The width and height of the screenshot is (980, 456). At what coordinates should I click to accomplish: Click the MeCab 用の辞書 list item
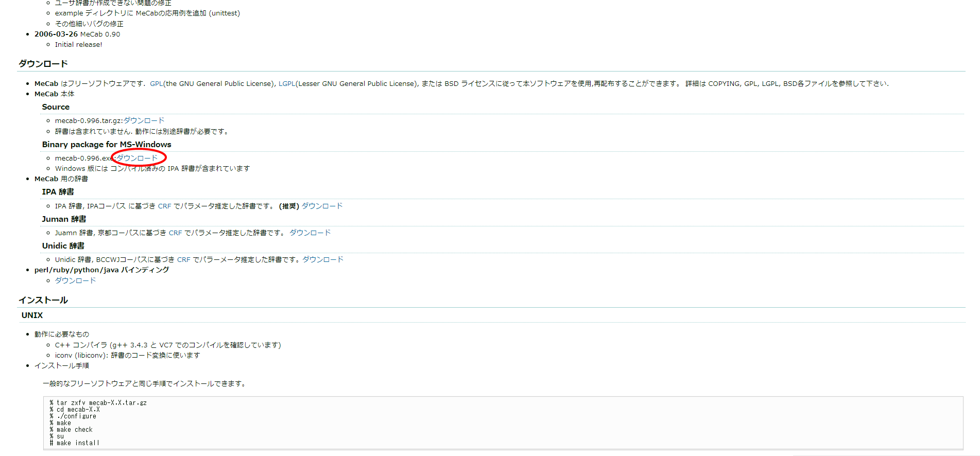tap(61, 179)
